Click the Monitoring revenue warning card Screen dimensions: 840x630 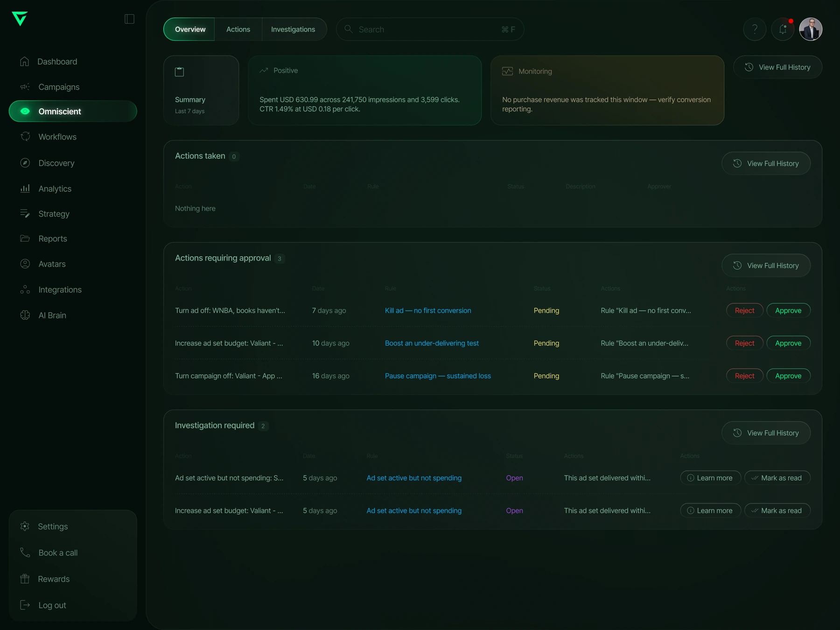pos(607,91)
